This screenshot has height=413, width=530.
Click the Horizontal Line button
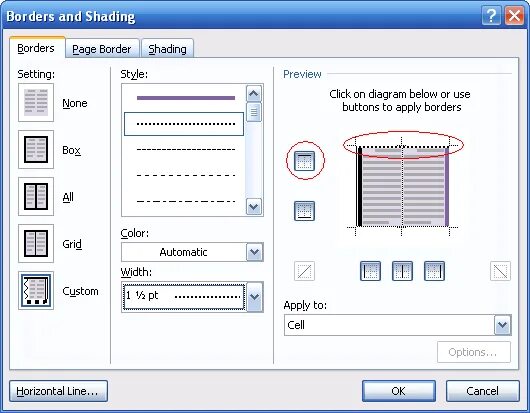click(58, 391)
